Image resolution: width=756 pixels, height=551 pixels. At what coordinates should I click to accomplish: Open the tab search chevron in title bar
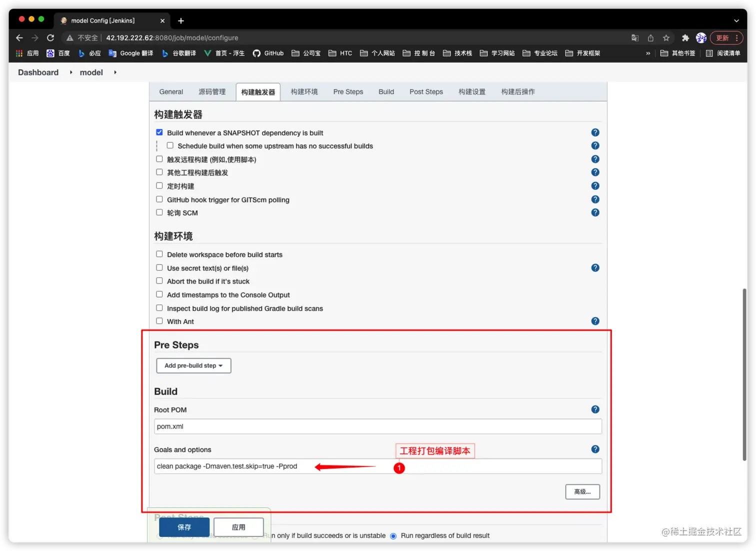pos(736,20)
